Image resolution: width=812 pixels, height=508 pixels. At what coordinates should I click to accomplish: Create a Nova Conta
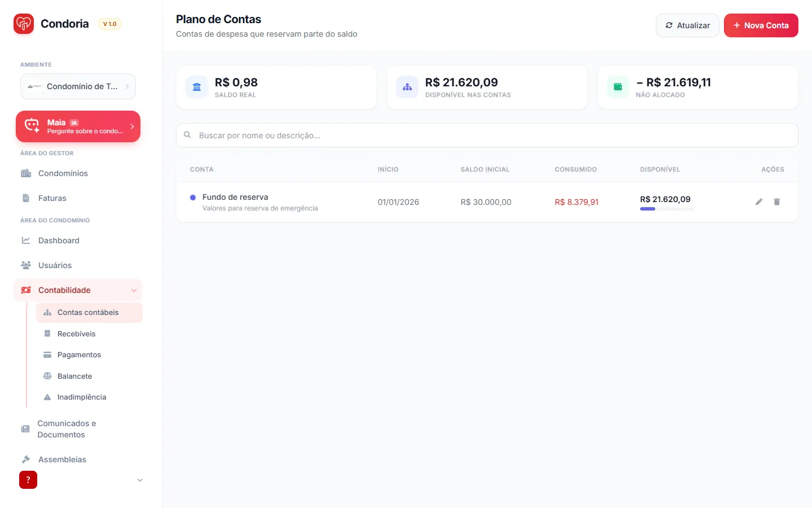761,25
